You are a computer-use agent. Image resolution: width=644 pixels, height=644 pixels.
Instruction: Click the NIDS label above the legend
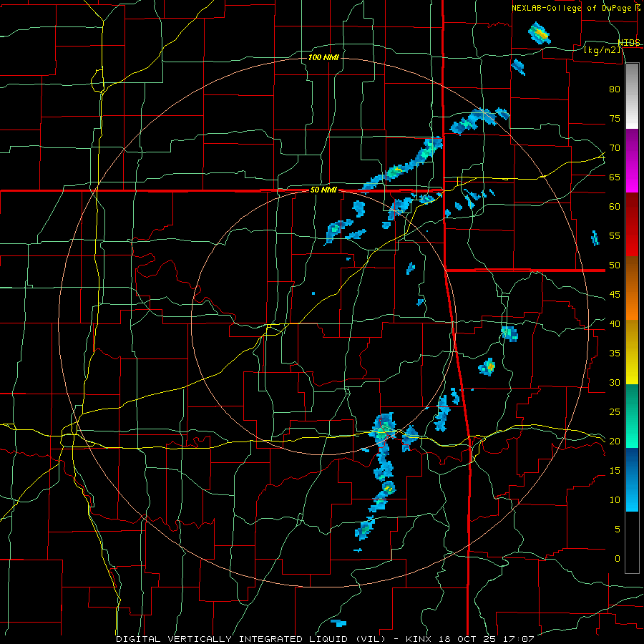pos(629,43)
